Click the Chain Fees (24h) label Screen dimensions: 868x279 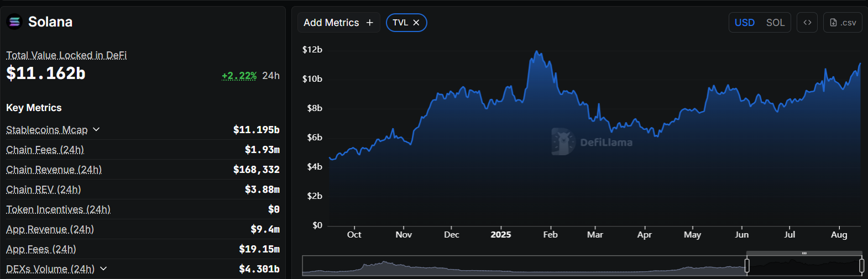[45, 150]
